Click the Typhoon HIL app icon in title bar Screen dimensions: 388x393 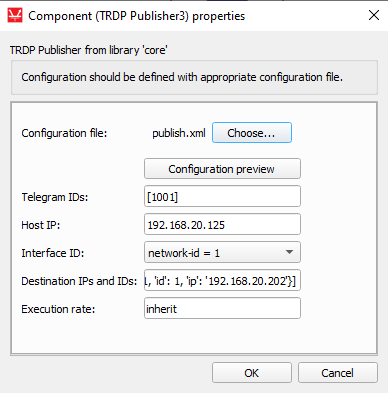coord(15,16)
